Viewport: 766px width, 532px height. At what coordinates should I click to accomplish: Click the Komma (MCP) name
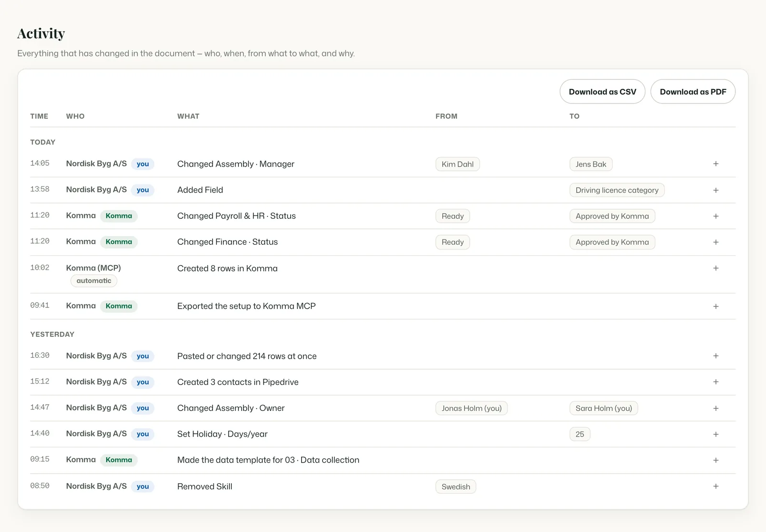[x=93, y=268]
